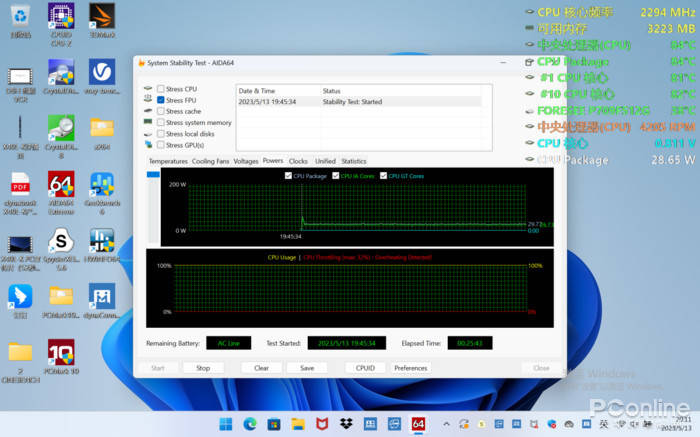The height and width of the screenshot is (437, 700).
Task: Switch to the Temperatures tab
Action: [168, 160]
